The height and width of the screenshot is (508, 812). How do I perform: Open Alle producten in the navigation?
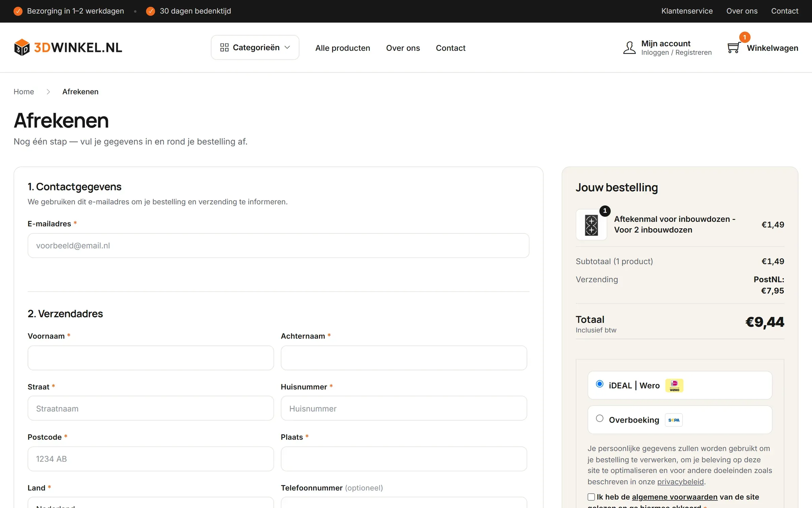(342, 48)
